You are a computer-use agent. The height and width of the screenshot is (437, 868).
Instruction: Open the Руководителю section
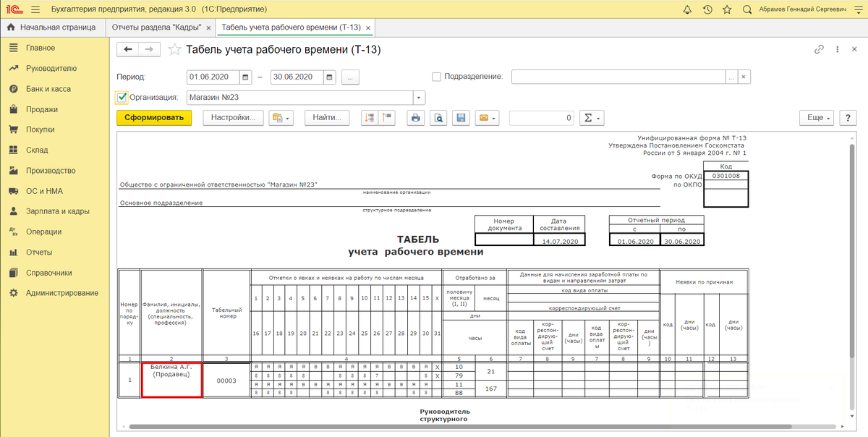pos(54,69)
